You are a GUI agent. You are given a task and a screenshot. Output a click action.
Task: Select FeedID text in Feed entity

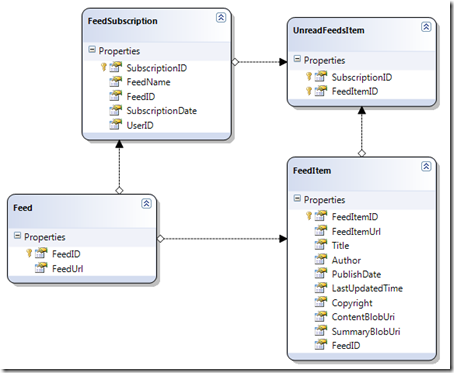click(66, 254)
